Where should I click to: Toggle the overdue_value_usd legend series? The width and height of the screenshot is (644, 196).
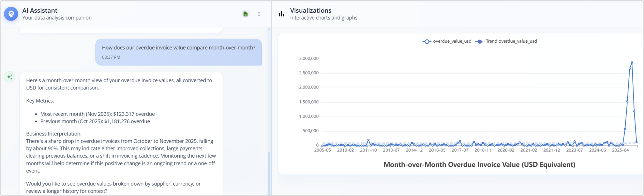click(447, 41)
